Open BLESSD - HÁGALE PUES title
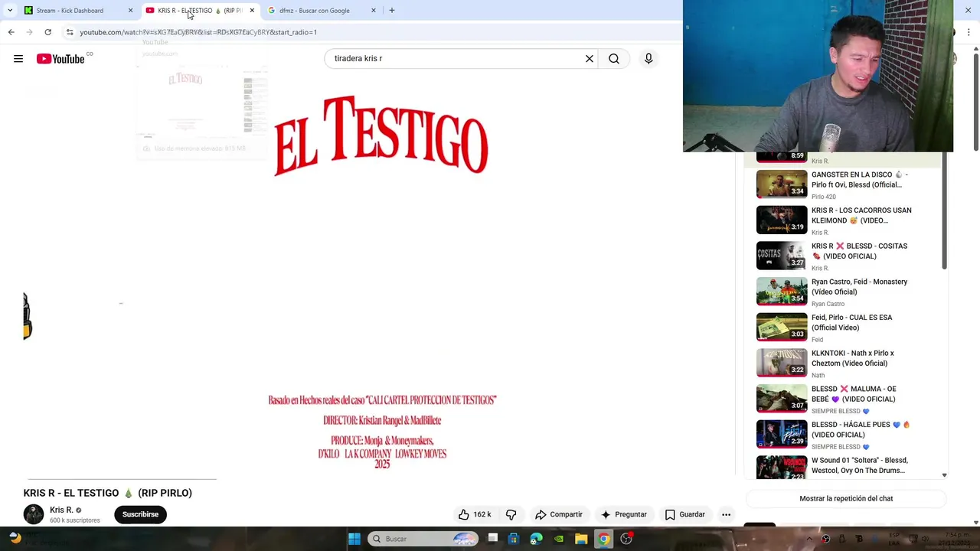Viewport: 980px width, 551px height. (x=861, y=429)
